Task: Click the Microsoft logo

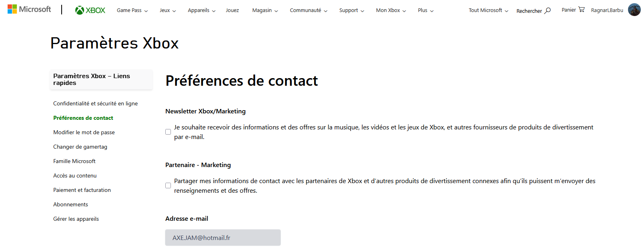Action: (29, 9)
